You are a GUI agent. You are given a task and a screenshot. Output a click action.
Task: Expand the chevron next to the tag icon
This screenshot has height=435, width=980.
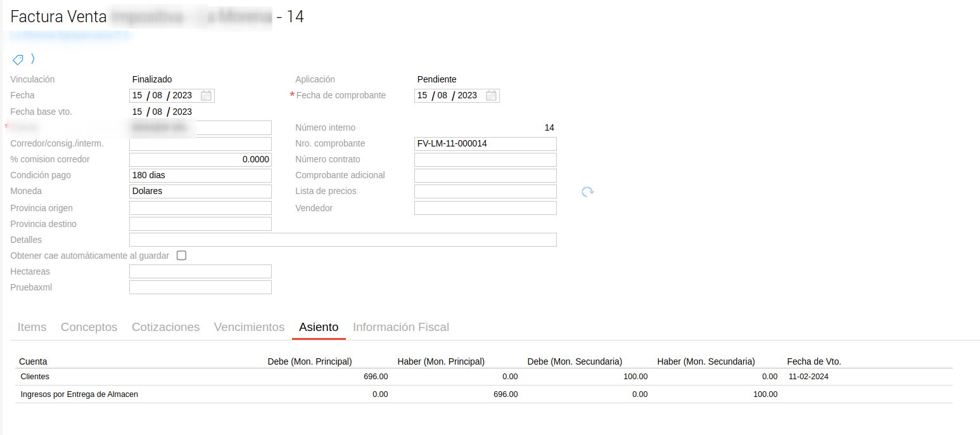[33, 59]
